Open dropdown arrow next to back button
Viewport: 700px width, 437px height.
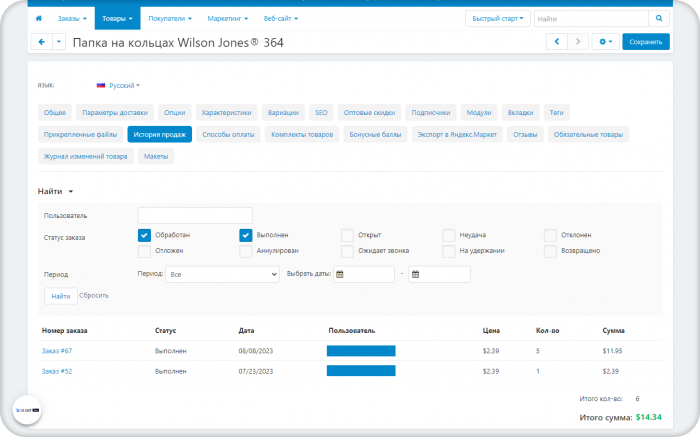[59, 42]
